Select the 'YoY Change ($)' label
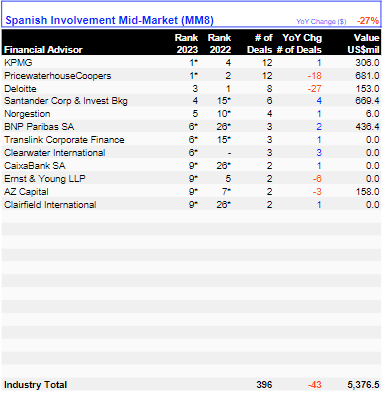This screenshot has height=395, width=387. [321, 22]
